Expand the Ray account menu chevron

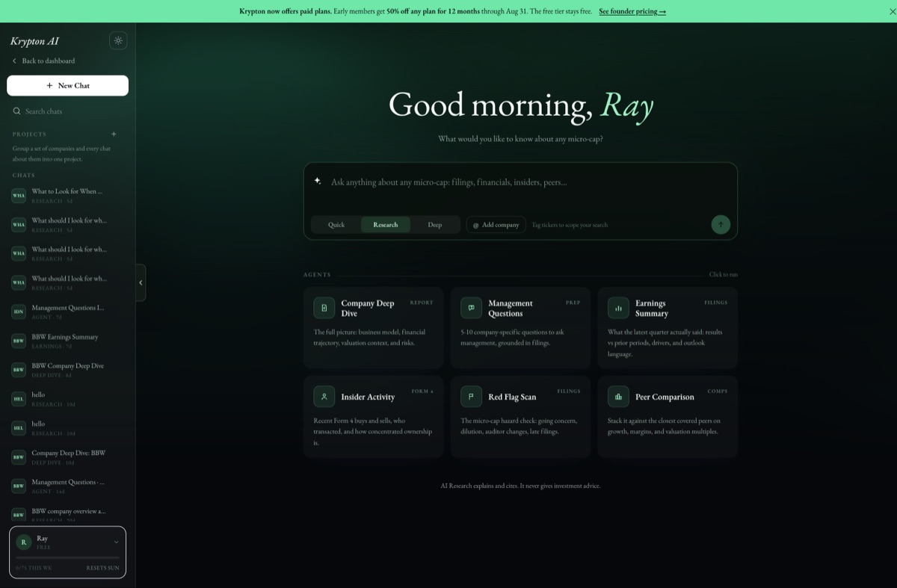point(116,542)
